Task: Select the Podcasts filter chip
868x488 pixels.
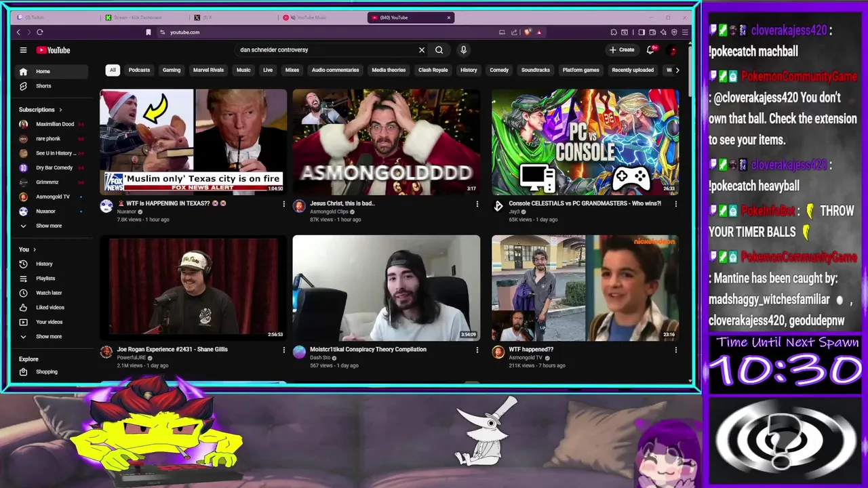Action: click(x=139, y=70)
